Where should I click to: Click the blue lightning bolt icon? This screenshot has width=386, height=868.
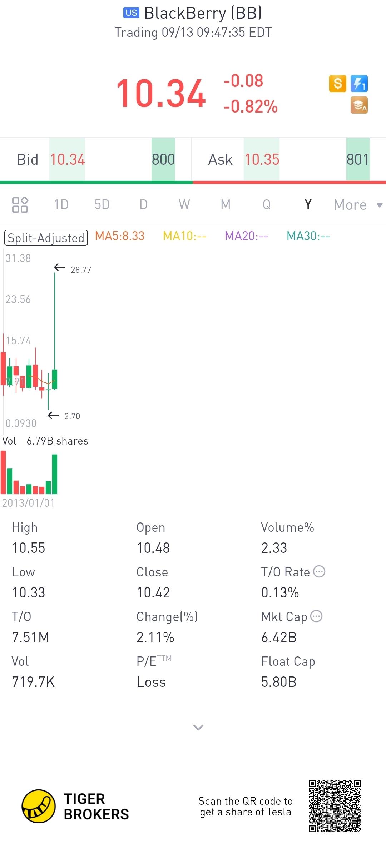[359, 84]
